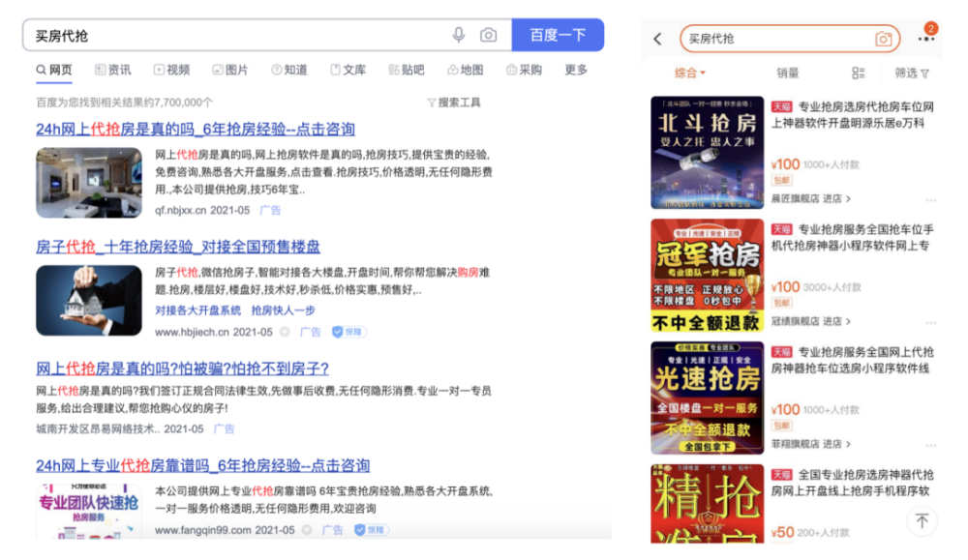Click the 广告 label of qf.nbjxx.cn
The width and height of the screenshot is (968, 560).
(270, 210)
